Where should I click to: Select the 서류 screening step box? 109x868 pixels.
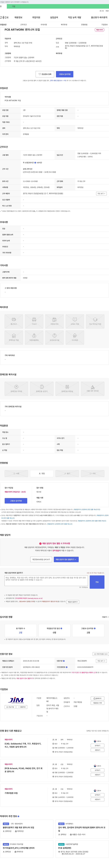16,473
